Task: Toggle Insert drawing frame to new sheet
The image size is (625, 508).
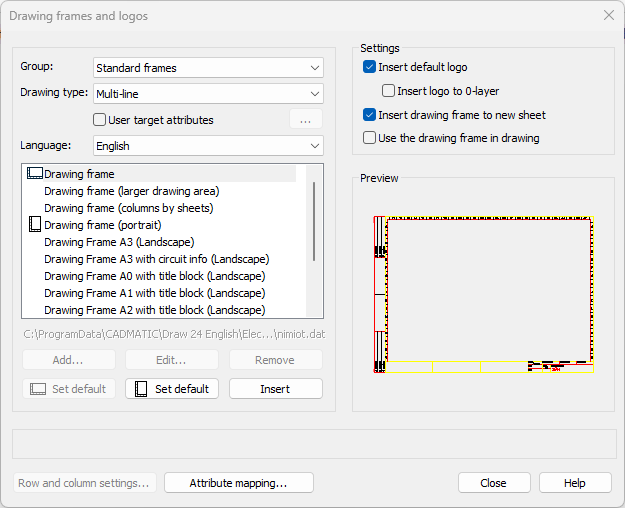Action: pyautogui.click(x=370, y=115)
